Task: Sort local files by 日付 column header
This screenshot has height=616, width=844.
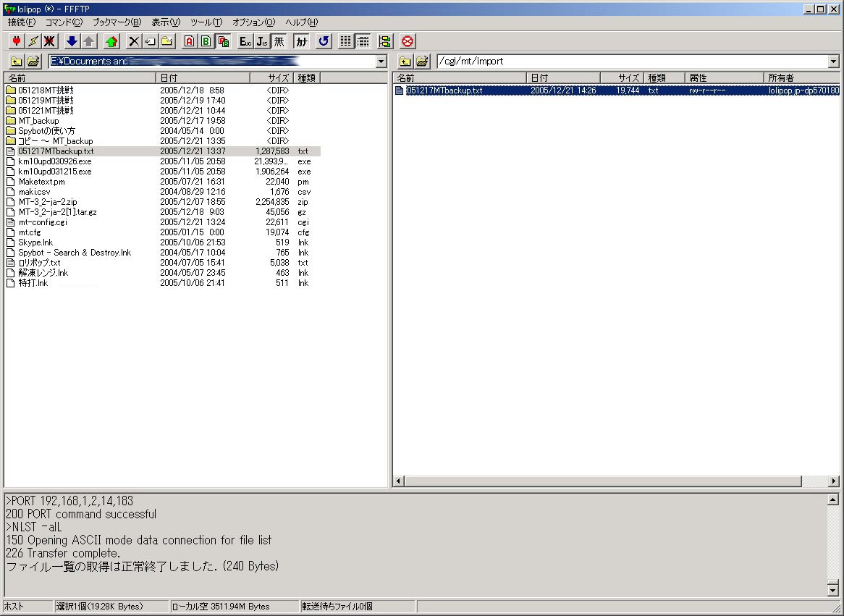Action: (203, 77)
